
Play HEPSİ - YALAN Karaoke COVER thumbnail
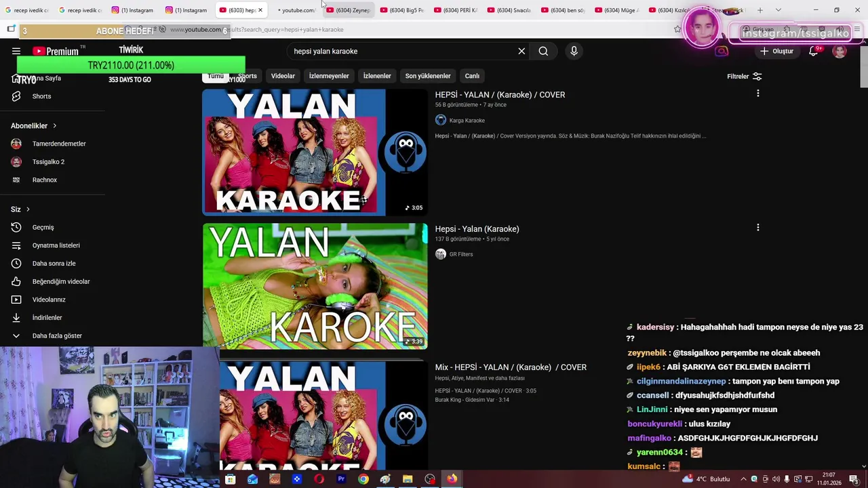[315, 152]
